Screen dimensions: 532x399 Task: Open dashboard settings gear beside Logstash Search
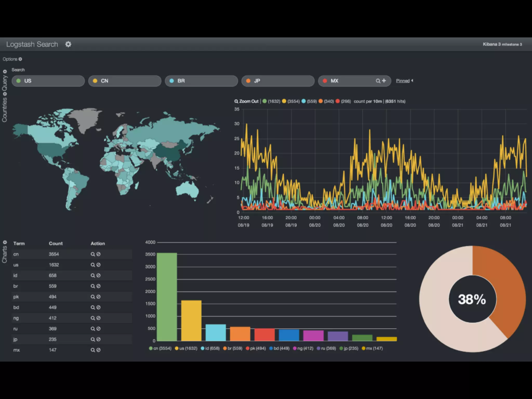68,44
